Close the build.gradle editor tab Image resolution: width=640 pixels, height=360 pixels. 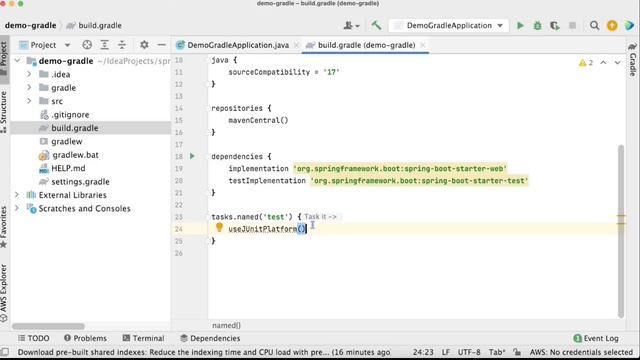click(423, 45)
